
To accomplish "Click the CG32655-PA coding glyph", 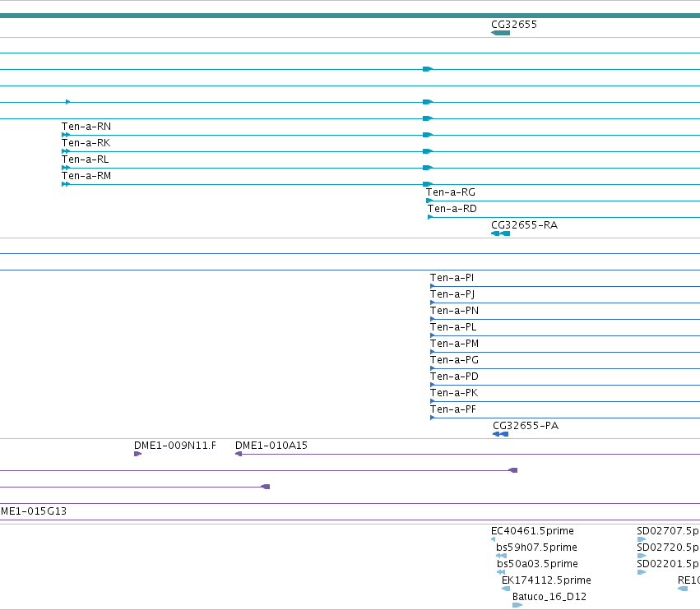I will coord(500,435).
